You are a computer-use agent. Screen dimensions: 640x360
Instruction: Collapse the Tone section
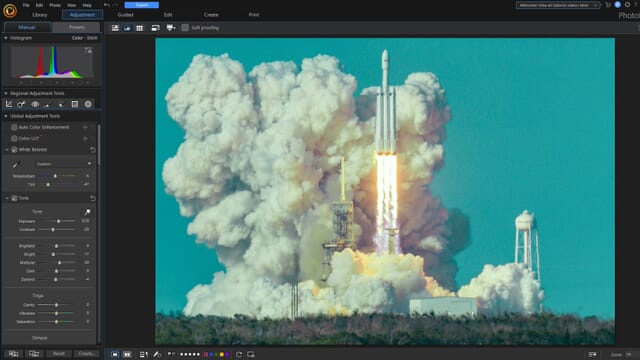[7, 198]
